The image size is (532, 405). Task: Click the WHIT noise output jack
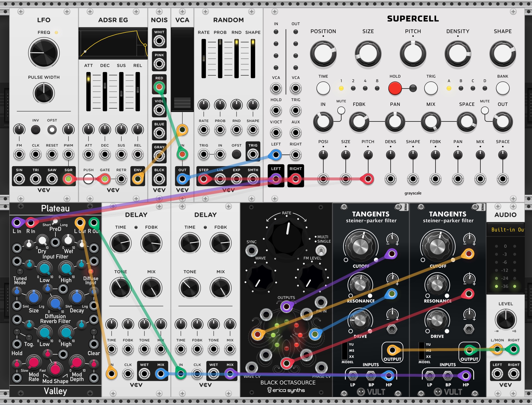(159, 40)
